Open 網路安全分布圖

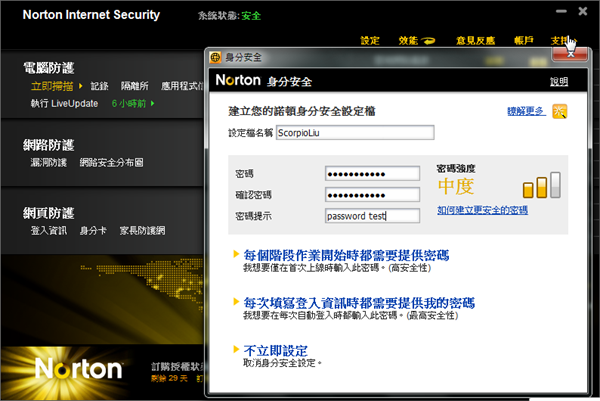point(111,162)
